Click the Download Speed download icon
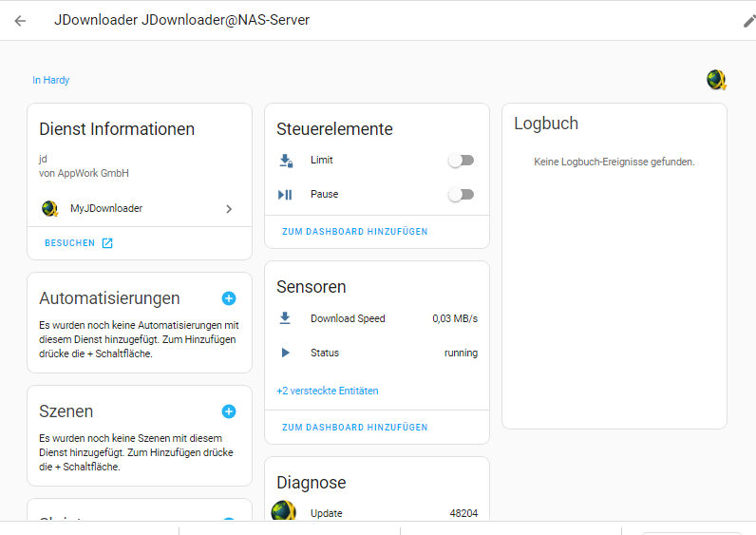The image size is (756, 535). 285,318
